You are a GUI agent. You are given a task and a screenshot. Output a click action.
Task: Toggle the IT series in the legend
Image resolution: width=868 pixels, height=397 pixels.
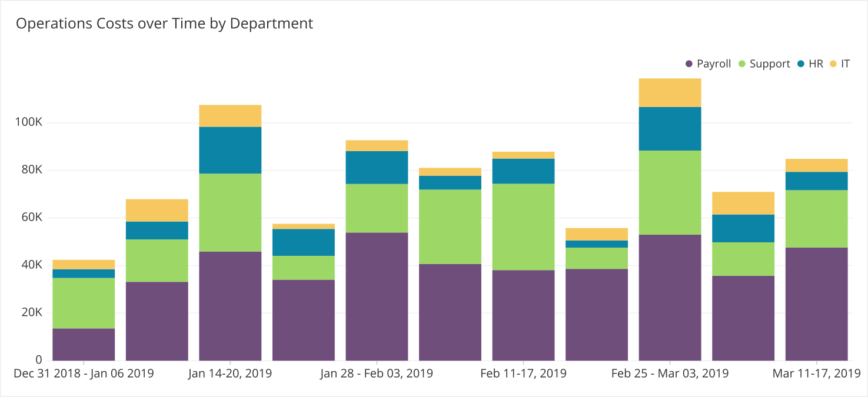click(840, 64)
